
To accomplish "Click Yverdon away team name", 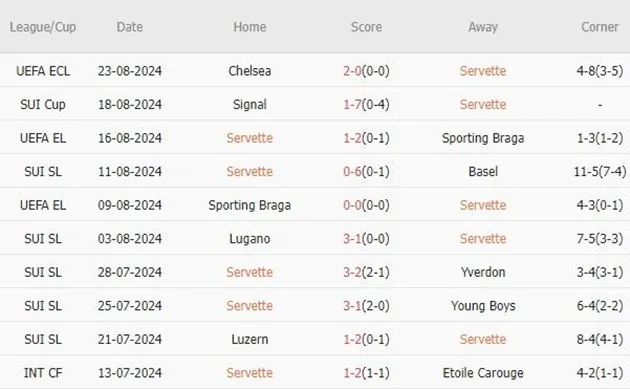I will click(x=483, y=272).
